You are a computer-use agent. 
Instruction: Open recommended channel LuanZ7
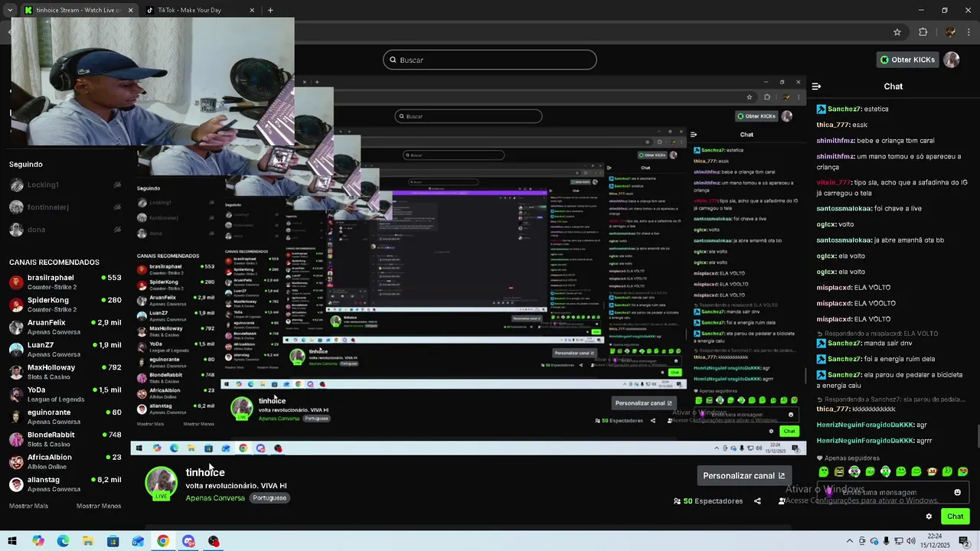pyautogui.click(x=65, y=349)
